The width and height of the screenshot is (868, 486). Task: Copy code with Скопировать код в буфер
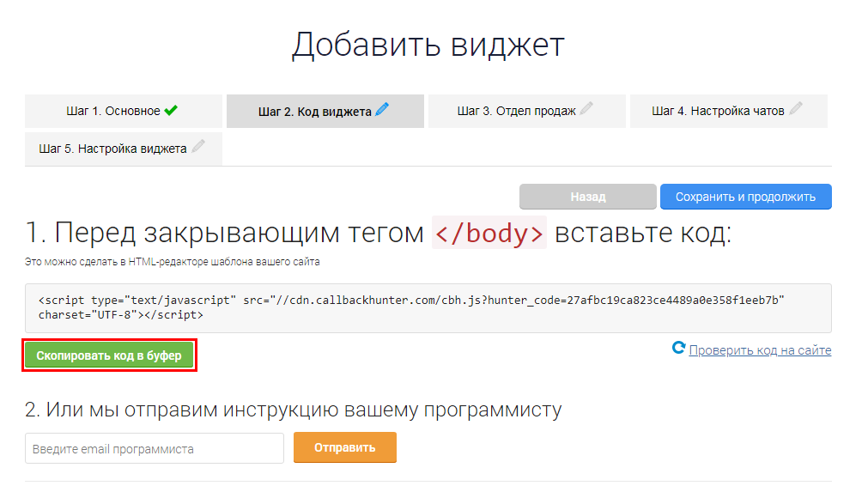click(x=109, y=355)
